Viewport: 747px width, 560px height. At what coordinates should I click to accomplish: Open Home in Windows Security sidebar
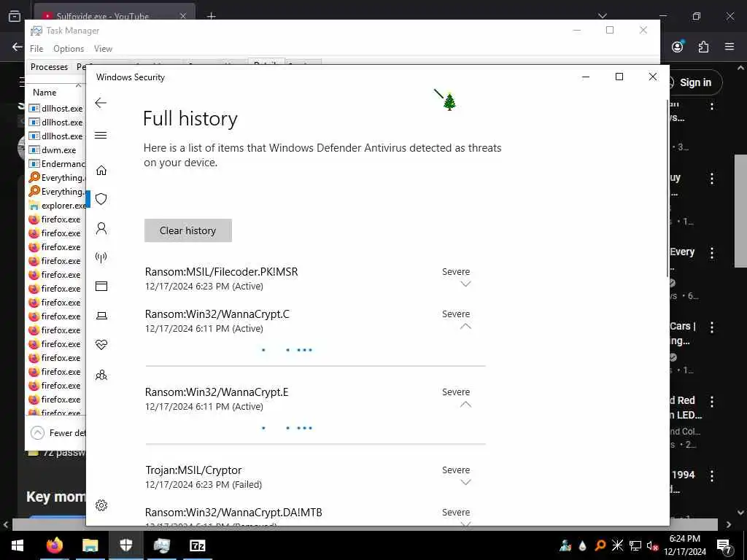click(x=101, y=171)
